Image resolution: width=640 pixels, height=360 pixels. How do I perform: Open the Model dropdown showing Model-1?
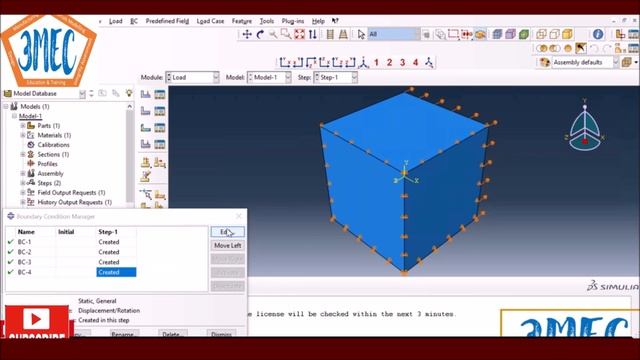(x=269, y=77)
